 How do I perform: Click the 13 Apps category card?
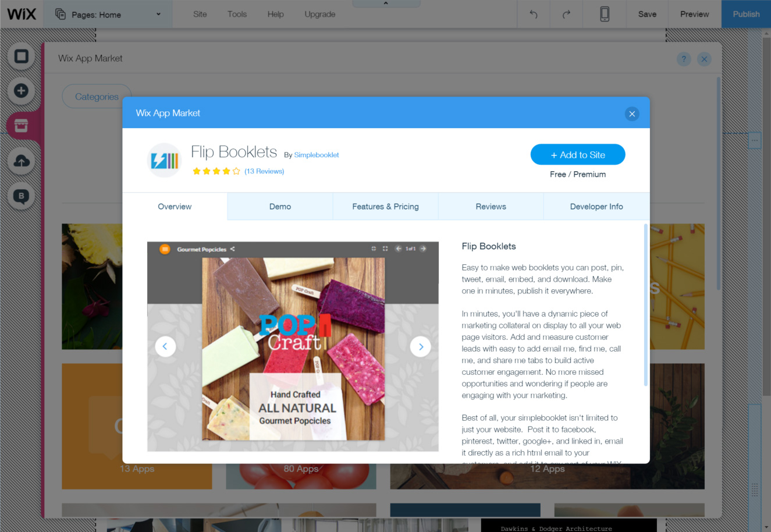pyautogui.click(x=137, y=426)
